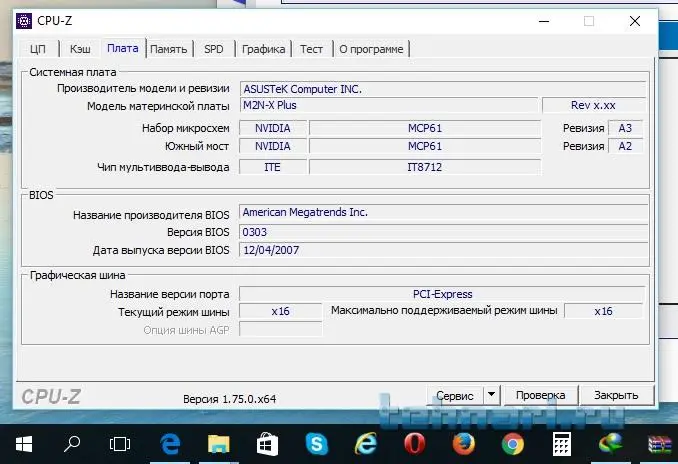
Task: Open the Графика tab
Action: 263,49
